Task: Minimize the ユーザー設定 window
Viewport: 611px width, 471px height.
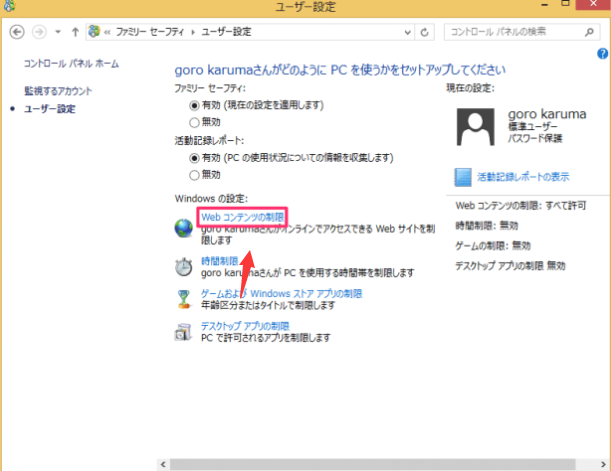Action: (545, 5)
